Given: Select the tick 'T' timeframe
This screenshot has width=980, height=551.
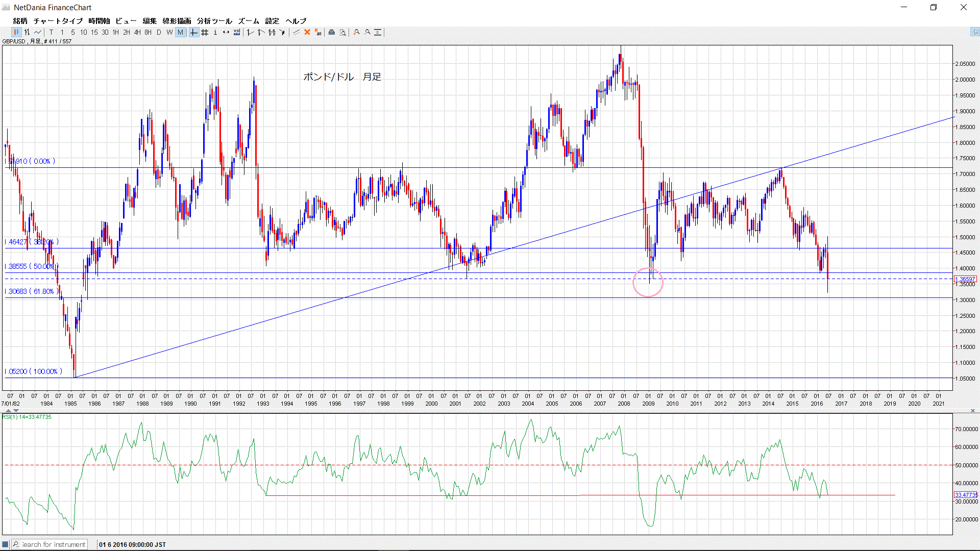Looking at the screenshot, I should point(52,32).
